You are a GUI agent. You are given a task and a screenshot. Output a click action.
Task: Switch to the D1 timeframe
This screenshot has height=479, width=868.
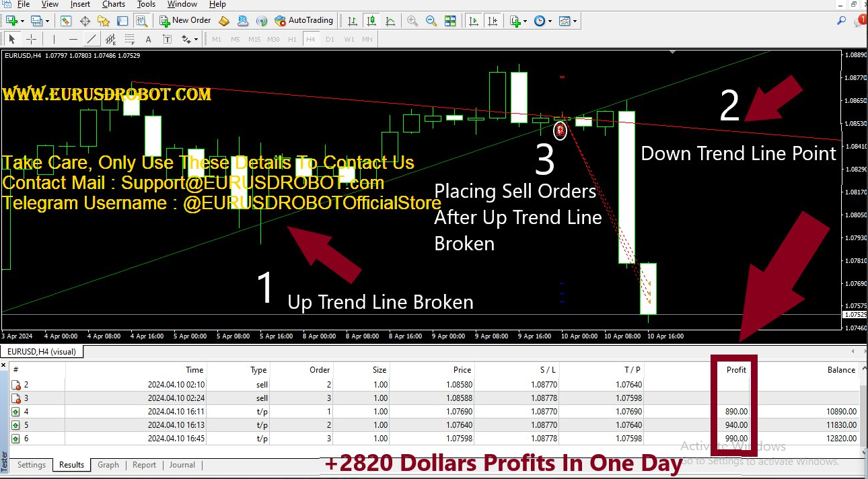[330, 39]
